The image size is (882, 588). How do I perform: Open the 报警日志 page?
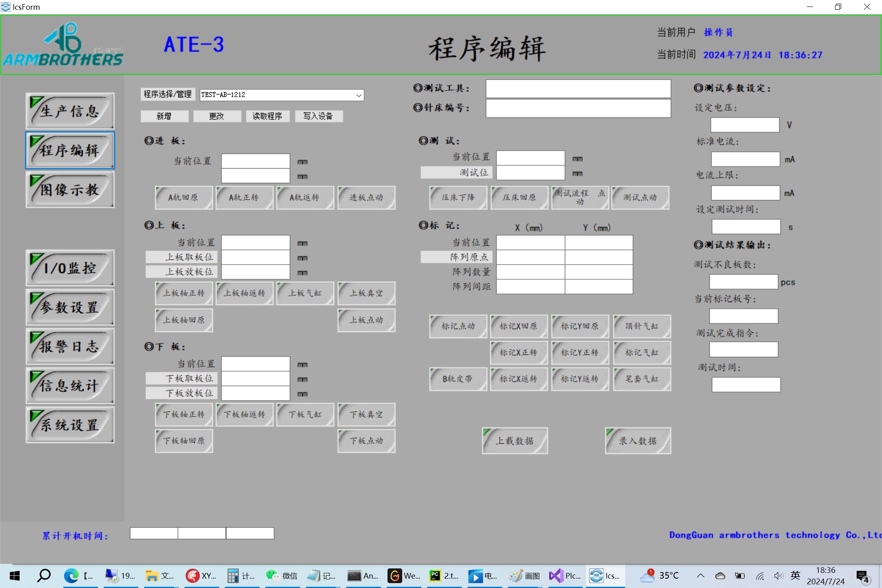pyautogui.click(x=70, y=346)
